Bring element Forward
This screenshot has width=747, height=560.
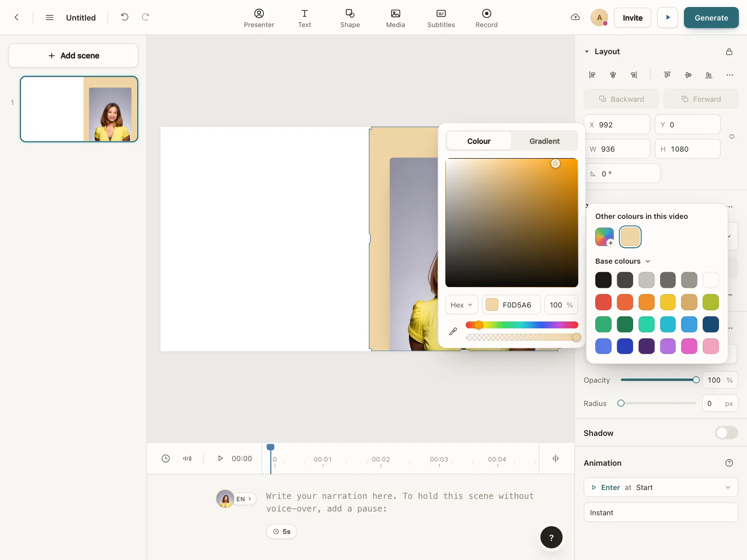tap(701, 99)
